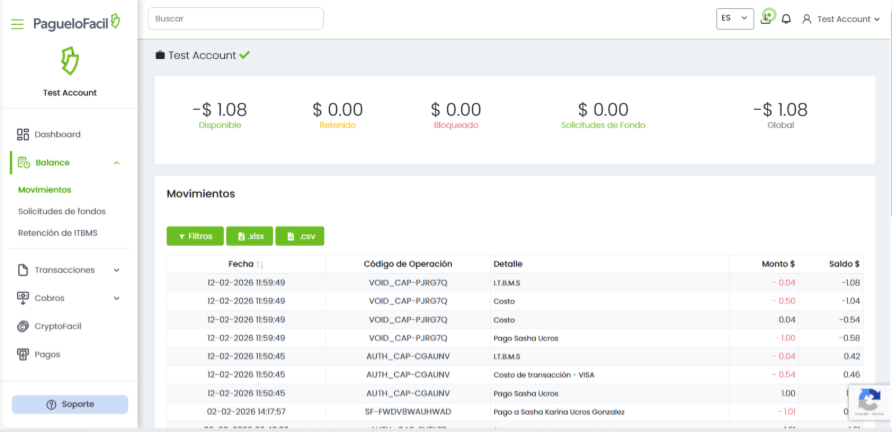The width and height of the screenshot is (892, 432).
Task: Click the CryptoFacil sidebar icon
Action: 23,326
